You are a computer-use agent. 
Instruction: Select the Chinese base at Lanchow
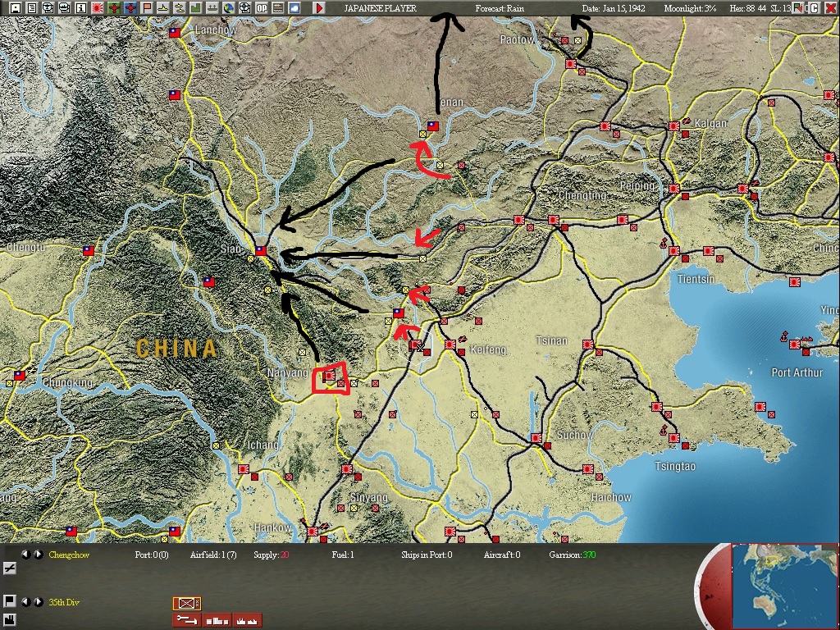pos(175,33)
